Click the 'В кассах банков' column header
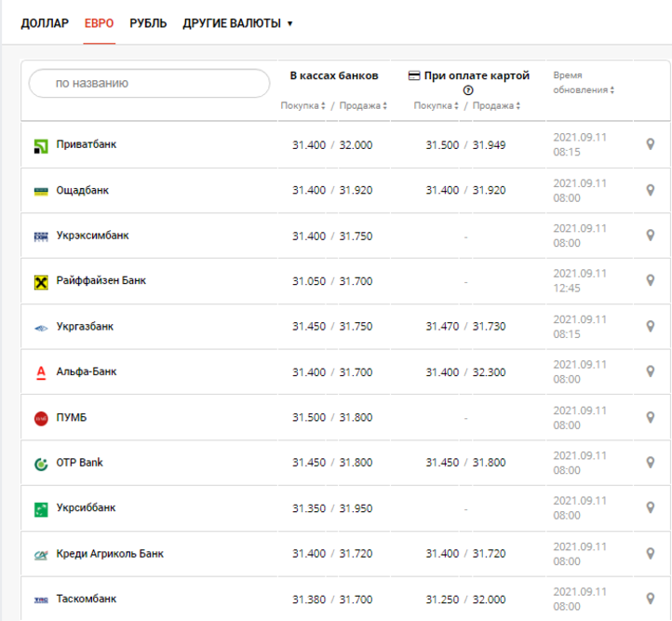This screenshot has height=621, width=672. 334,75
